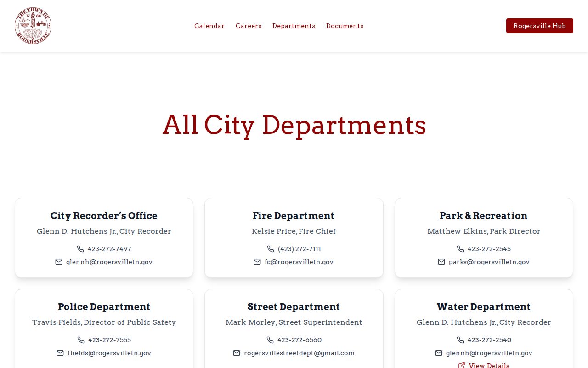Email parks@rogersvilletn.gov

coord(489,262)
